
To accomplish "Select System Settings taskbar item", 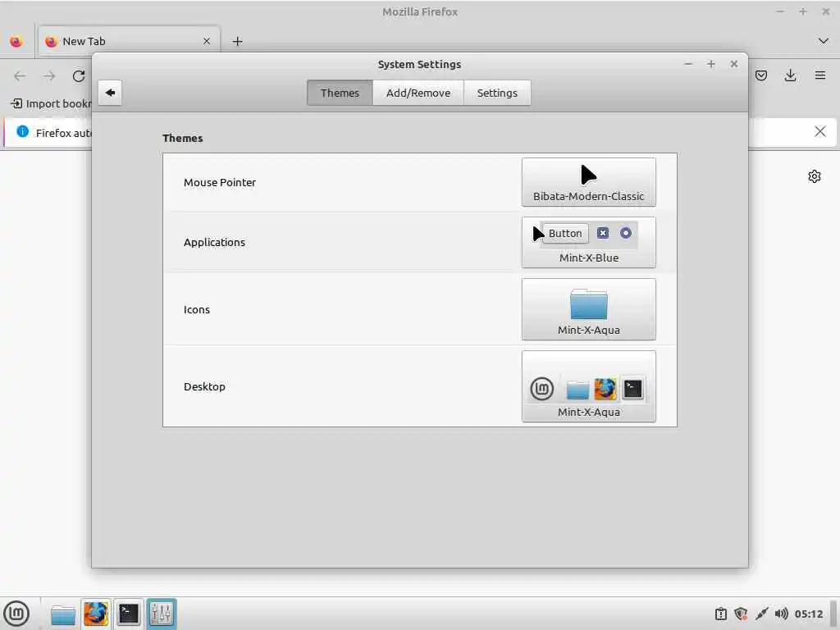I will coord(162,614).
